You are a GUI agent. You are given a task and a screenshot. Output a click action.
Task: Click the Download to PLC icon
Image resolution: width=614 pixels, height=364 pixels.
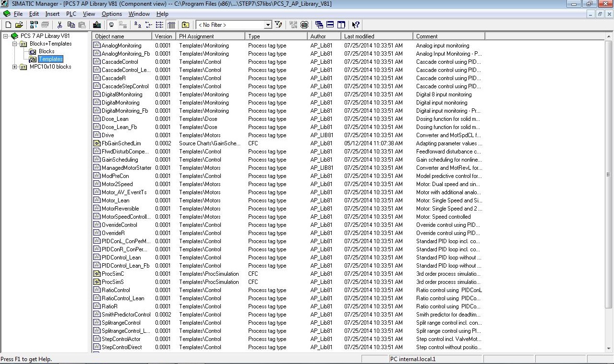click(97, 25)
